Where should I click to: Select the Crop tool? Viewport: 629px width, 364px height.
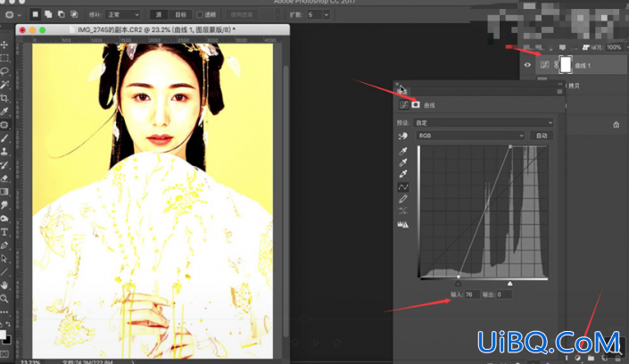(x=4, y=98)
